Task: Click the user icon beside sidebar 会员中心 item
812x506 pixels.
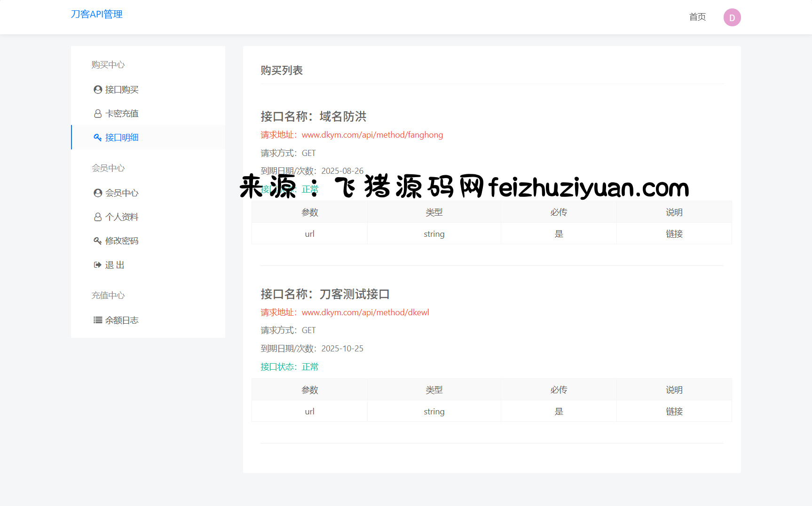Action: click(x=98, y=193)
